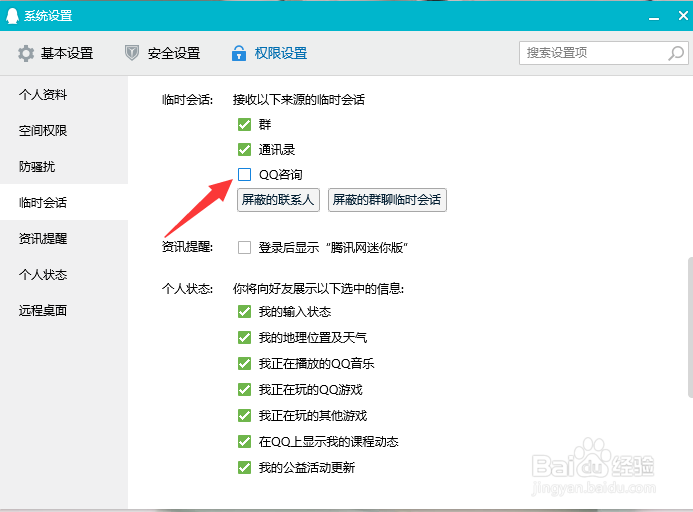Click the 系统设置 window title
Image resolution: width=693 pixels, height=512 pixels.
48,16
